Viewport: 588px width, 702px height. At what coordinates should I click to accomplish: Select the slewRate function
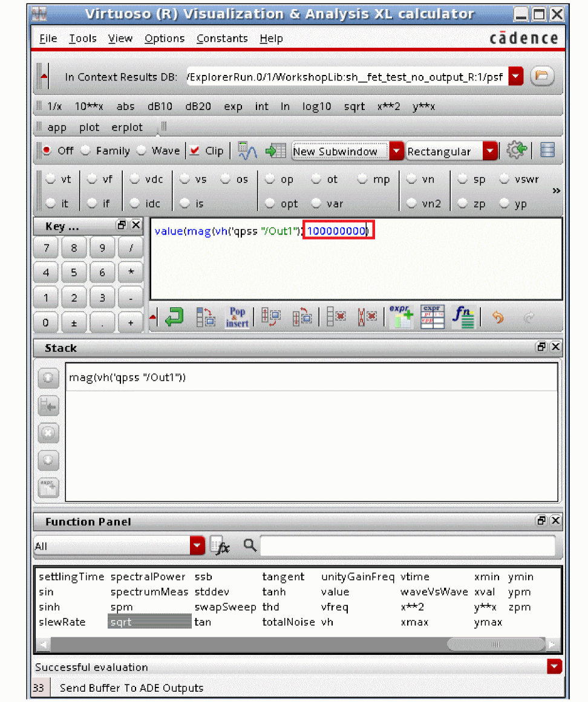(x=62, y=622)
